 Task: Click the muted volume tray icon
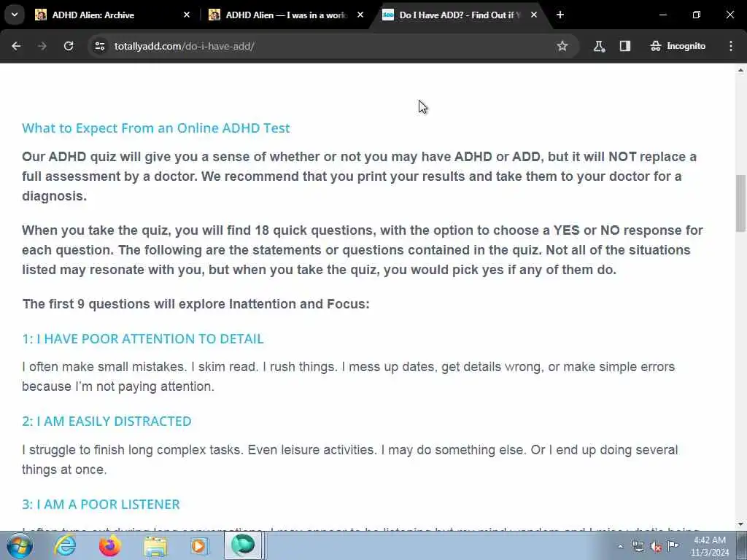click(656, 547)
